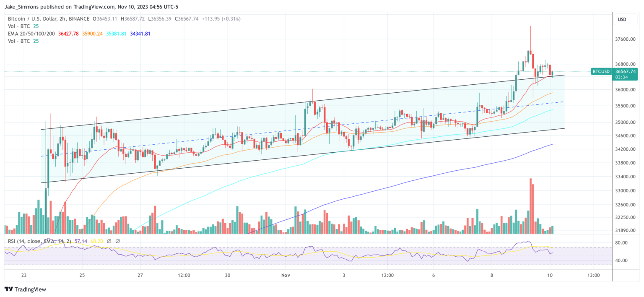This screenshot has width=644, height=297.
Task: Click the current price 36567.74 on price axis
Action: pos(625,71)
